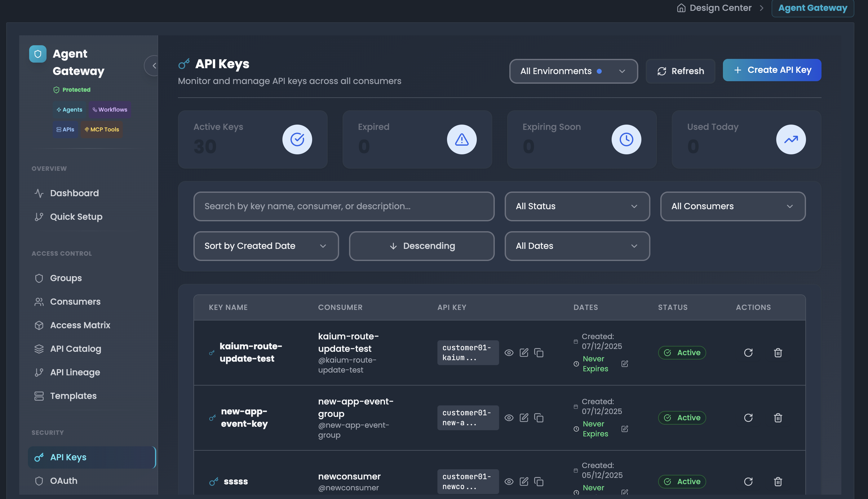
Task: Click the Agents tag chip
Action: [x=69, y=110]
